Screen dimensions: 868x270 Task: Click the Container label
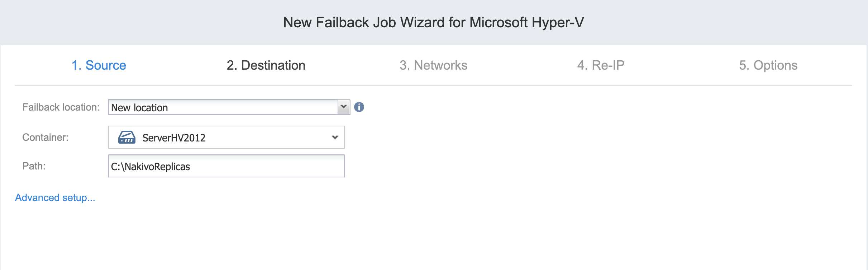(x=45, y=137)
